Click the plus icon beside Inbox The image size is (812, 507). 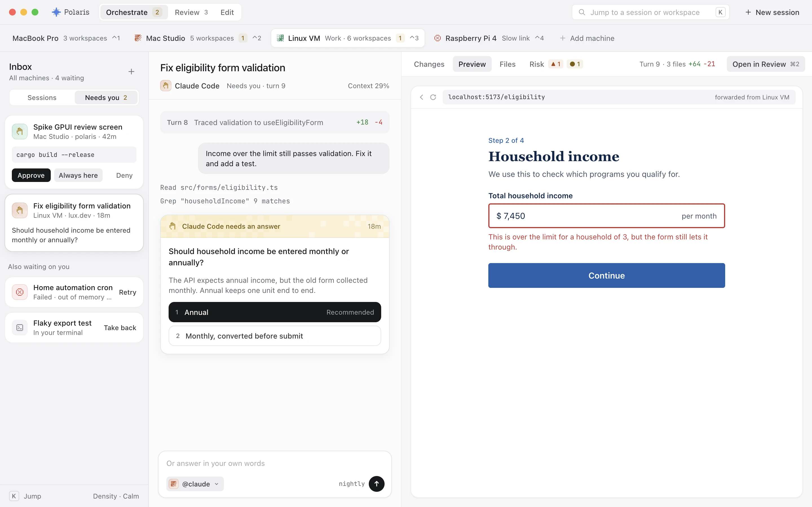131,72
